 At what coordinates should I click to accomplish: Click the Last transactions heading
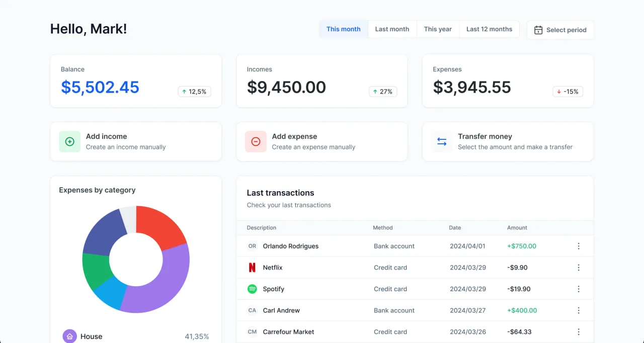click(280, 193)
